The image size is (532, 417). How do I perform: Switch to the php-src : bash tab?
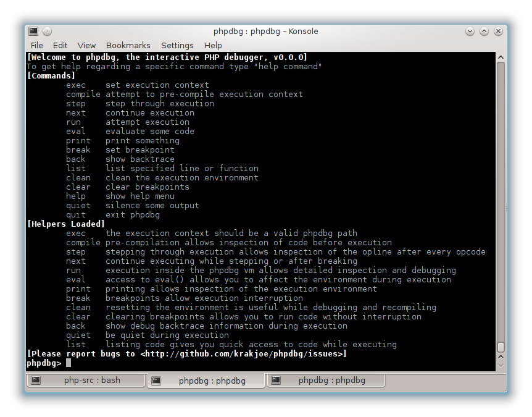click(x=86, y=381)
